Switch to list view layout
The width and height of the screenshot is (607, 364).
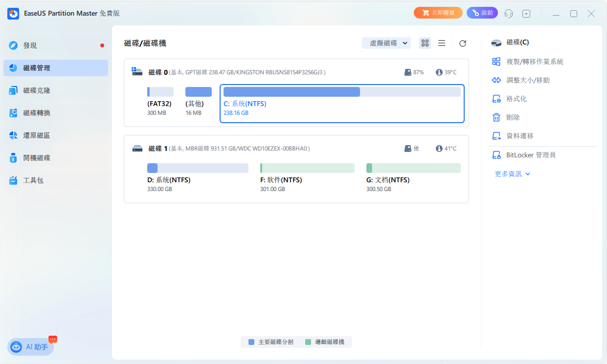coord(442,43)
